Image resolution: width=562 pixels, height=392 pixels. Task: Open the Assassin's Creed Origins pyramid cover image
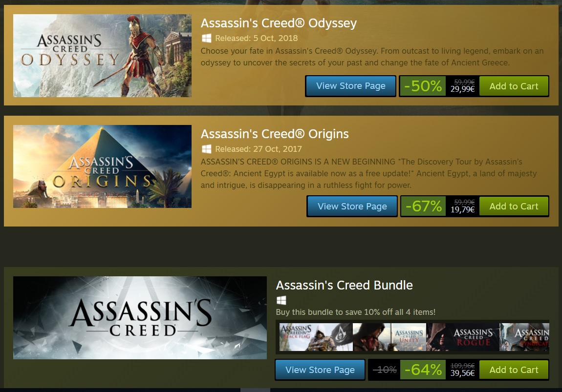[102, 166]
